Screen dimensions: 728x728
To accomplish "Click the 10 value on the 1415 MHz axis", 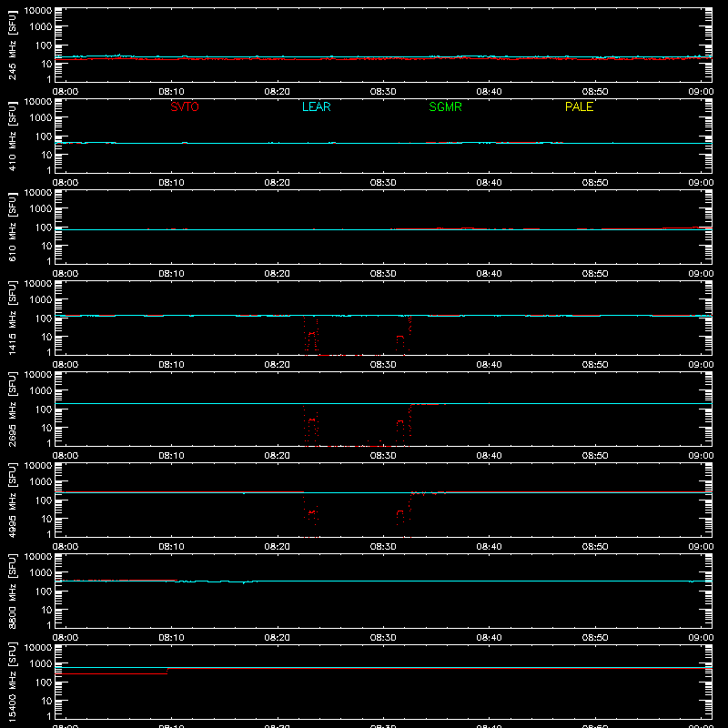I will [x=46, y=337].
